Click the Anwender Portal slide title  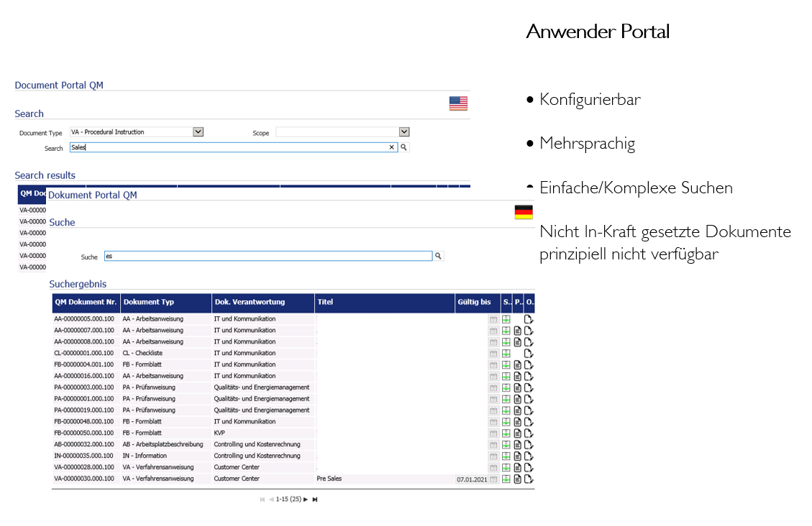[x=598, y=32]
